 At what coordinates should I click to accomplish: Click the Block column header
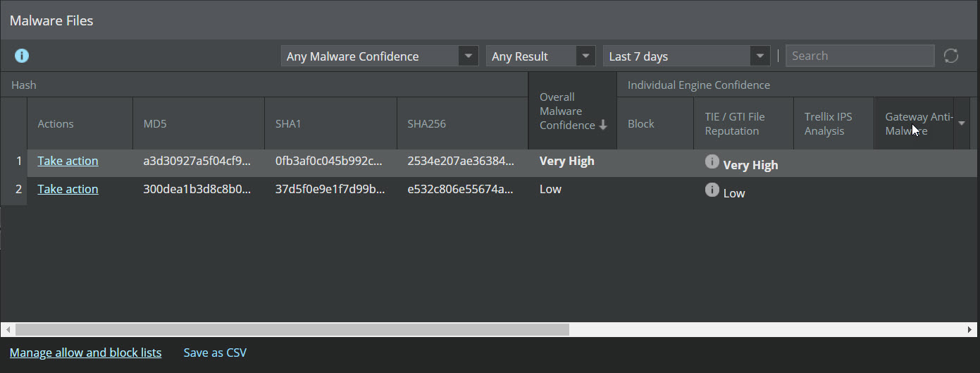[x=655, y=123]
